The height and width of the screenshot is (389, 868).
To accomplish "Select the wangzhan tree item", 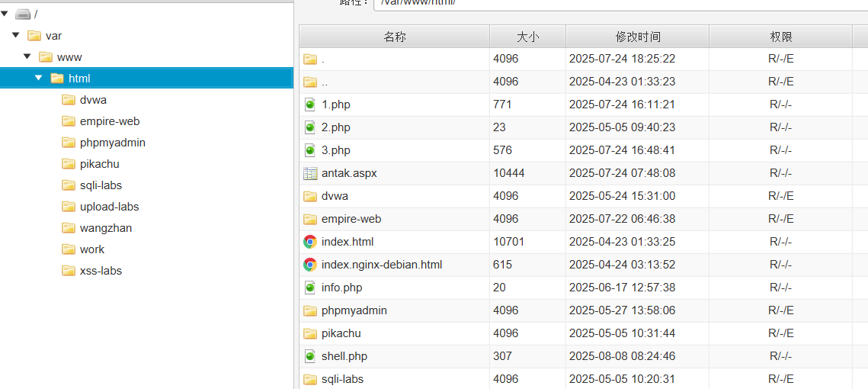I will 106,228.
